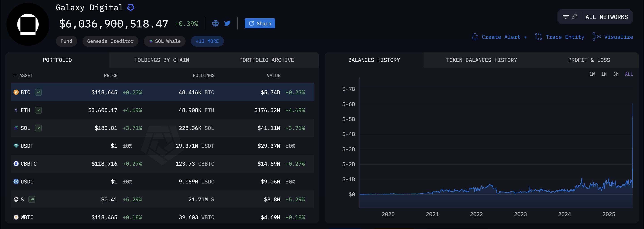Open the ETH trend chart icon
Image resolution: width=644 pixels, height=229 pixels.
pos(38,110)
